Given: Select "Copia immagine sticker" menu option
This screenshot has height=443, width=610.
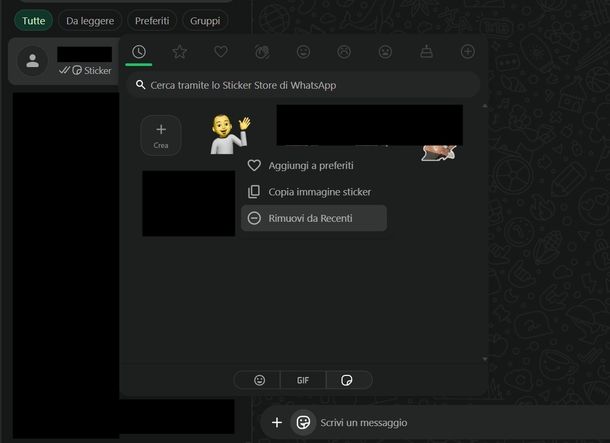Looking at the screenshot, I should 319,191.
